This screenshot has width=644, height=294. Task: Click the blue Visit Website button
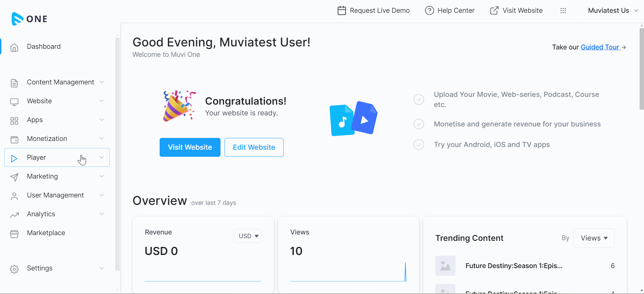(x=190, y=147)
